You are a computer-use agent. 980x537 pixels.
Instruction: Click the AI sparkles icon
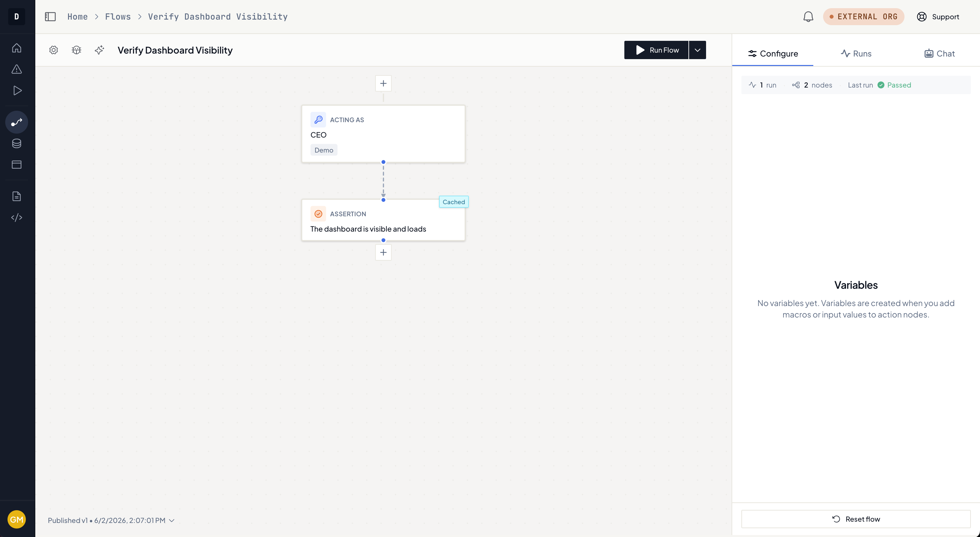click(99, 50)
